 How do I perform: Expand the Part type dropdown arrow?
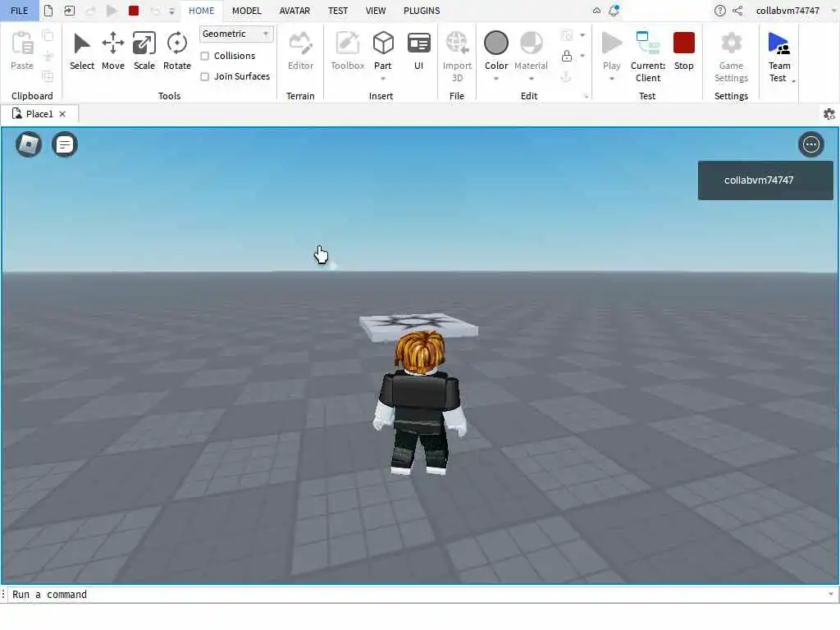pyautogui.click(x=383, y=79)
